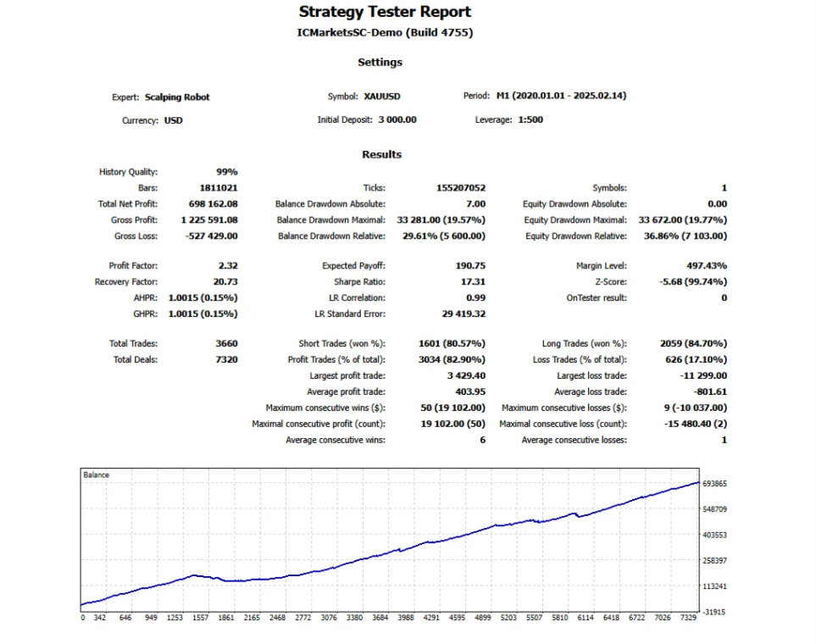Click the Scalping Robot expert name
The height and width of the screenshot is (644, 816).
(177, 97)
